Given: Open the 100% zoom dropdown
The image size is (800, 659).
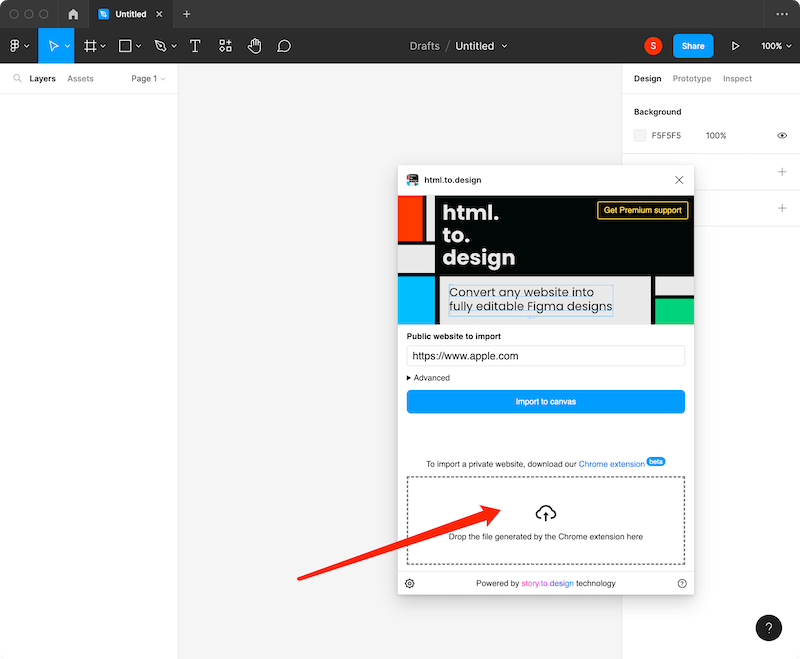Looking at the screenshot, I should point(775,46).
